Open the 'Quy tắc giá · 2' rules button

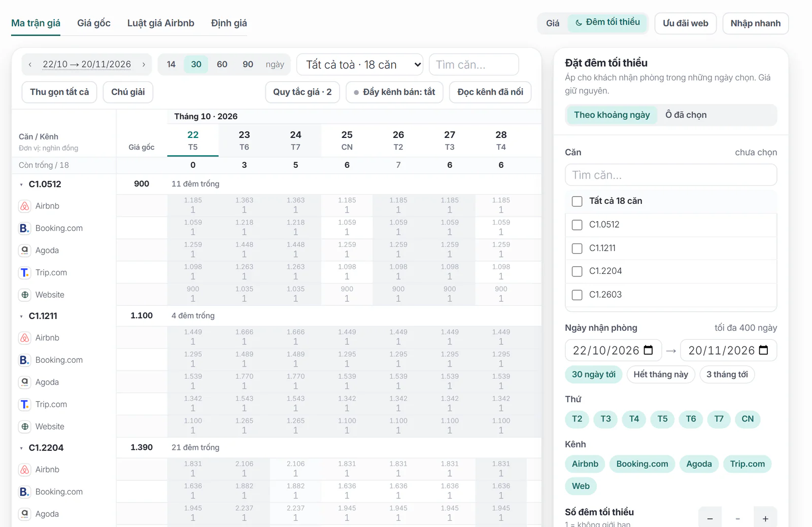pos(302,92)
